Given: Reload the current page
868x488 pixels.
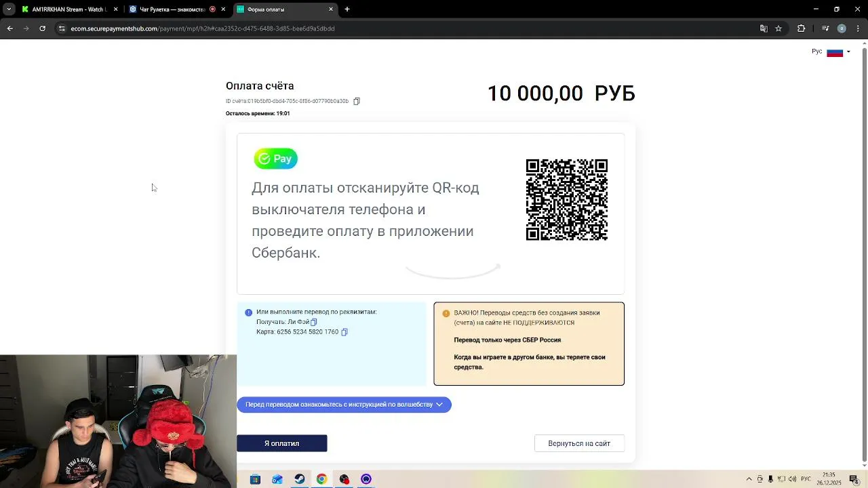Looking at the screenshot, I should [x=42, y=28].
